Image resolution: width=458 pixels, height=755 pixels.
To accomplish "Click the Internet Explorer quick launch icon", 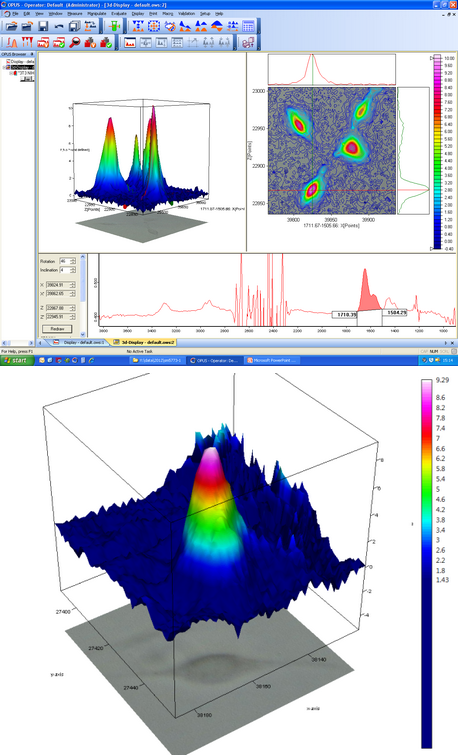I will (92, 360).
